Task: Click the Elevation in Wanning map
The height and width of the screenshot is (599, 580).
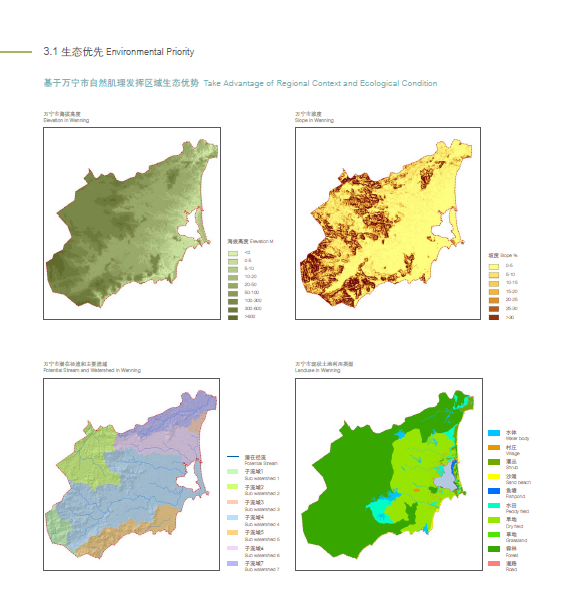Action: point(132,223)
